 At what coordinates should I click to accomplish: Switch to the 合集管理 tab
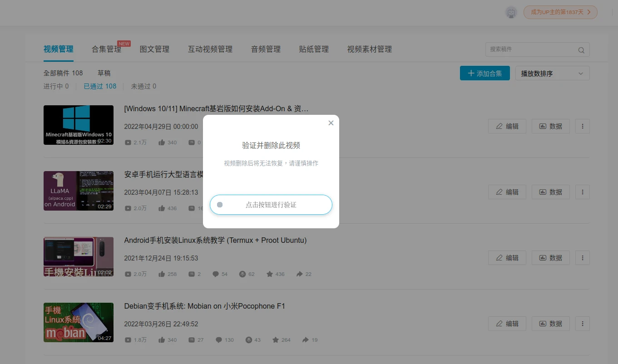[106, 49]
